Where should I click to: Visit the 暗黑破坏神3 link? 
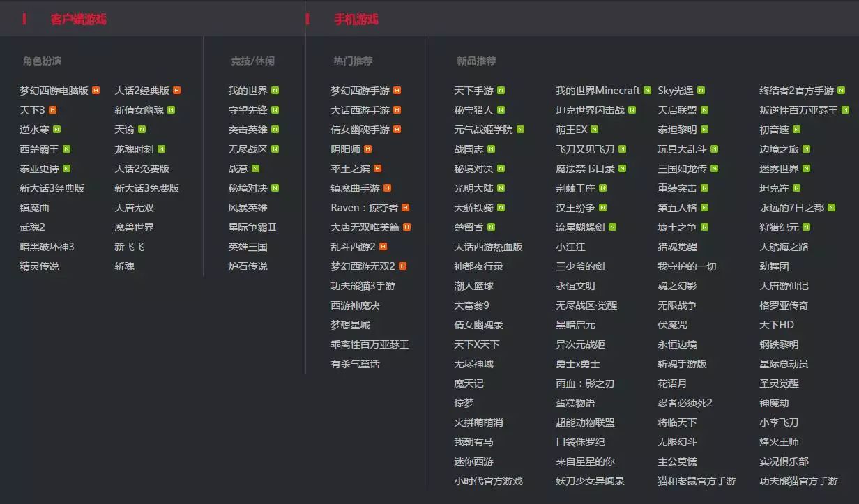tap(47, 247)
